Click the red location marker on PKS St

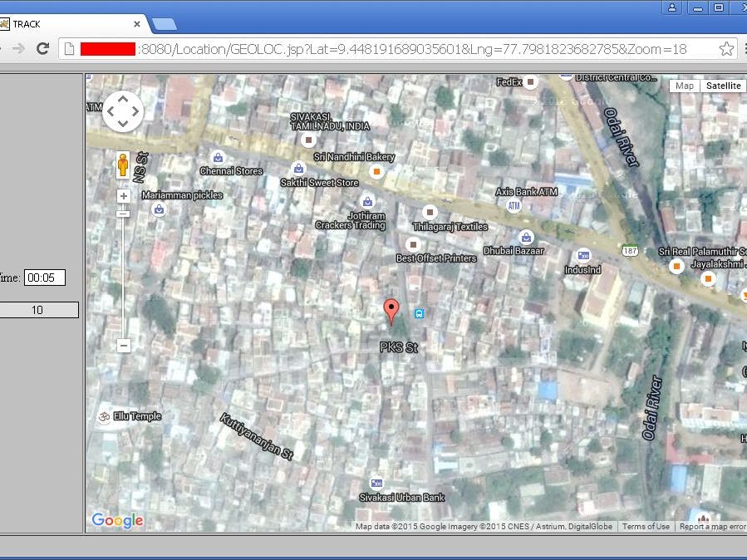tap(392, 307)
